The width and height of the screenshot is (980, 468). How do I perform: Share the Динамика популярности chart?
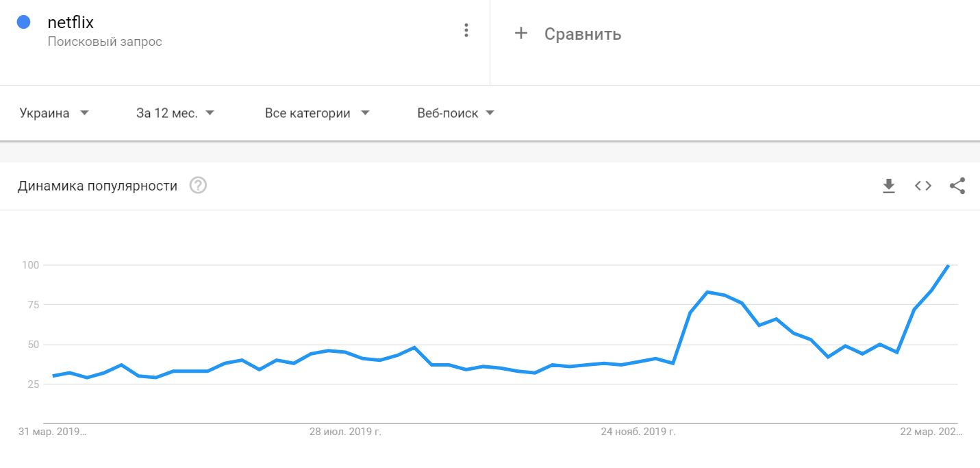[957, 186]
